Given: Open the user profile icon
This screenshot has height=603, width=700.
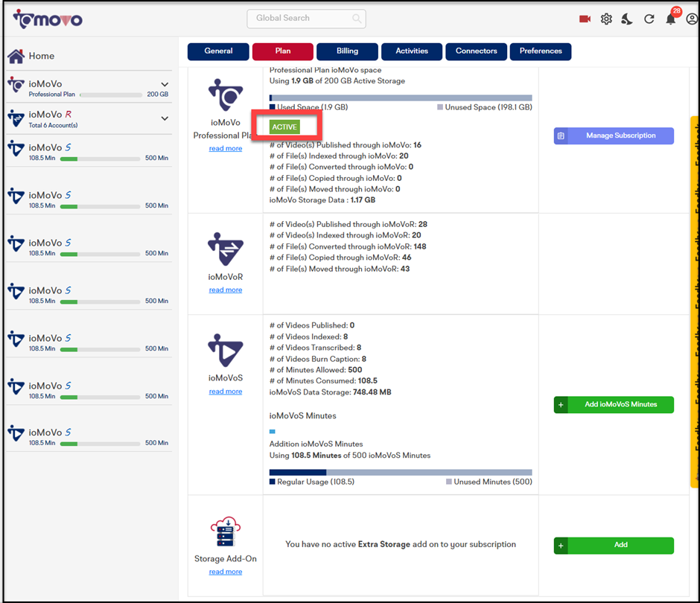Looking at the screenshot, I should [692, 19].
